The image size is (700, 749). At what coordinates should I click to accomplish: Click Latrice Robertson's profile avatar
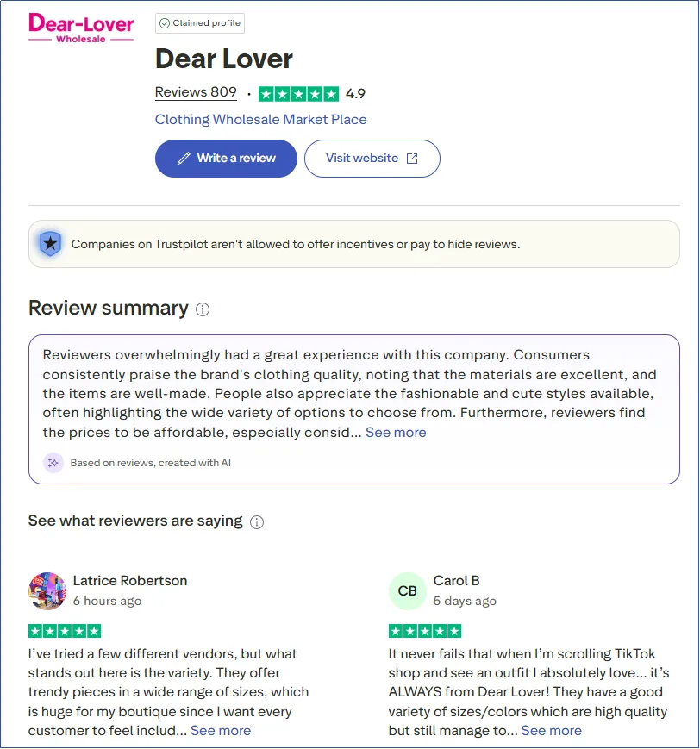coord(47,590)
